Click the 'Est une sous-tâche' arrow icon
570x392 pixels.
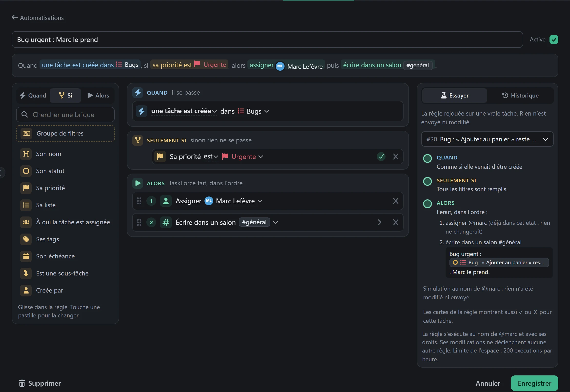[26, 273]
